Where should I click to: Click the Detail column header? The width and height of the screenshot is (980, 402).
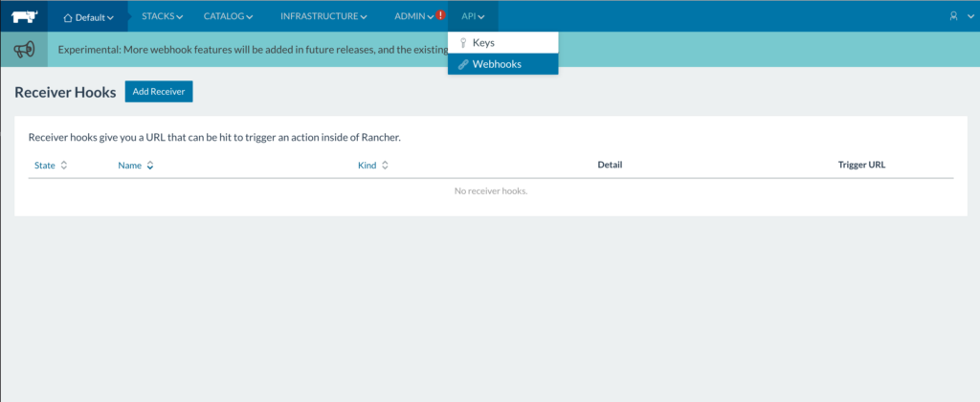610,166
